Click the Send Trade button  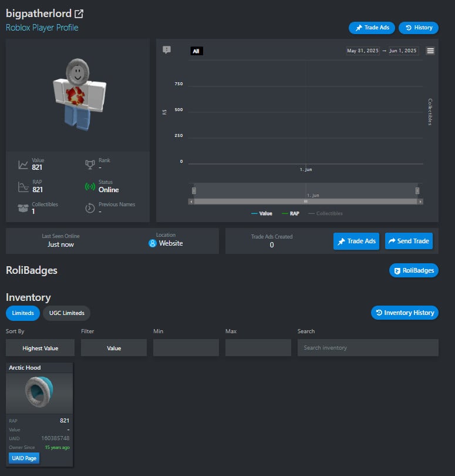click(409, 241)
